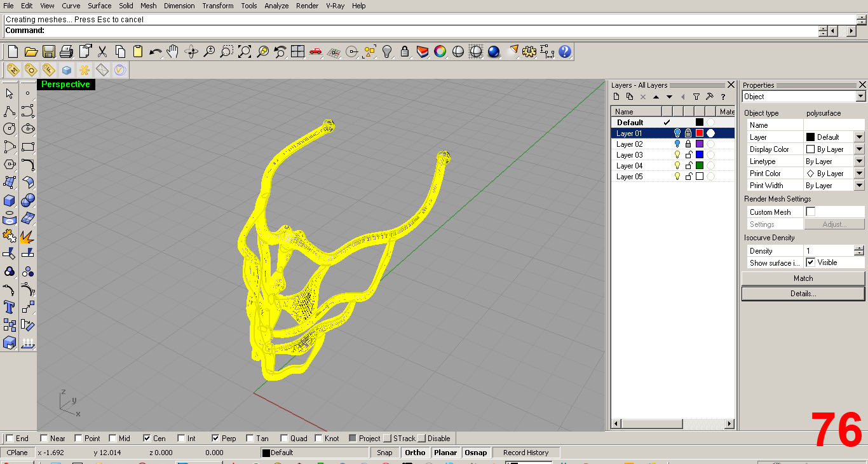The image size is (868, 464).
Task: Click the yellow asterisk icon in second toolbar
Action: [84, 70]
